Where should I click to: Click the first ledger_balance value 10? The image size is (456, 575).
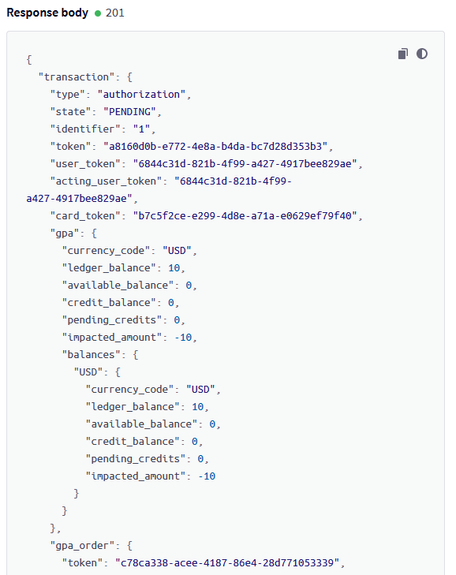click(x=174, y=268)
